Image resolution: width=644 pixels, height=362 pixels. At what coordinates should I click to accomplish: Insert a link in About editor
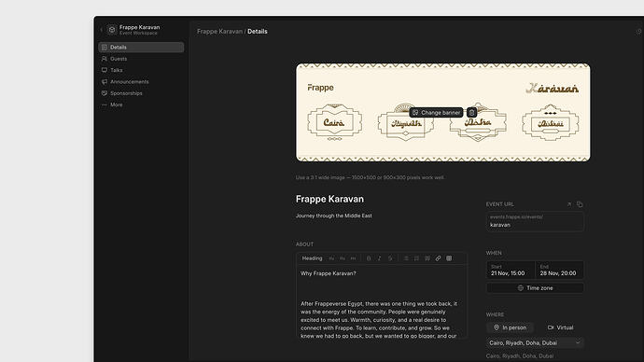[438, 258]
